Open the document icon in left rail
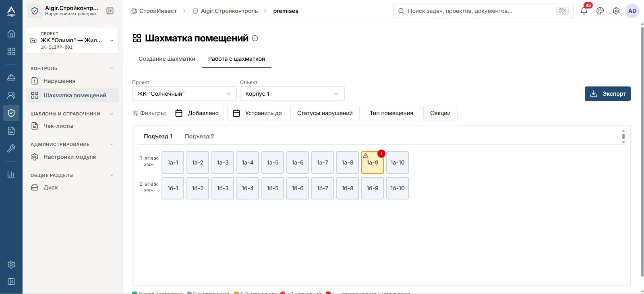This screenshot has width=644, height=294. coord(11,131)
